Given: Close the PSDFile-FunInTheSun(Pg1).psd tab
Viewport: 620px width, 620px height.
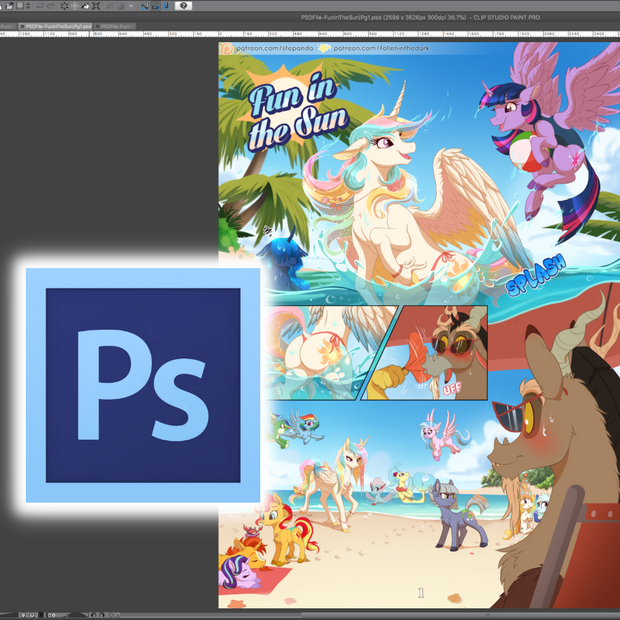Looking at the screenshot, I should tap(23, 26).
